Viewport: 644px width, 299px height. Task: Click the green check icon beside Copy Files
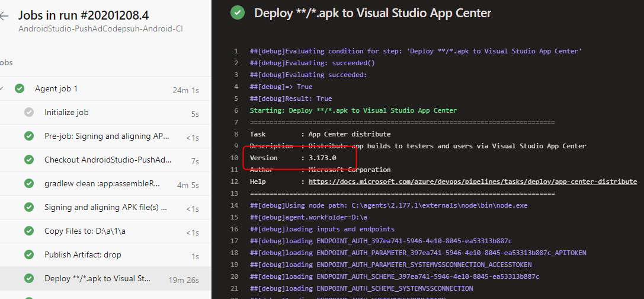click(29, 231)
